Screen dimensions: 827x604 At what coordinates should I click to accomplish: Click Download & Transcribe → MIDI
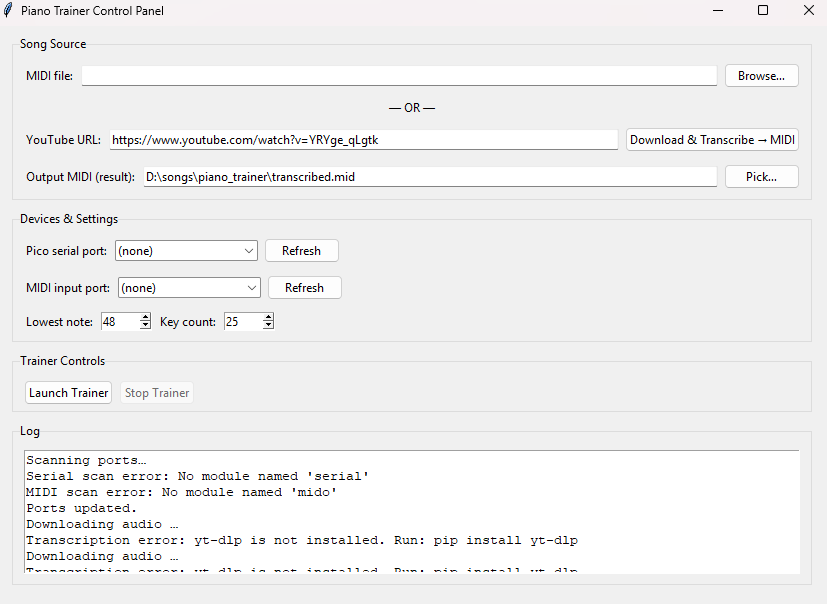pyautogui.click(x=712, y=139)
